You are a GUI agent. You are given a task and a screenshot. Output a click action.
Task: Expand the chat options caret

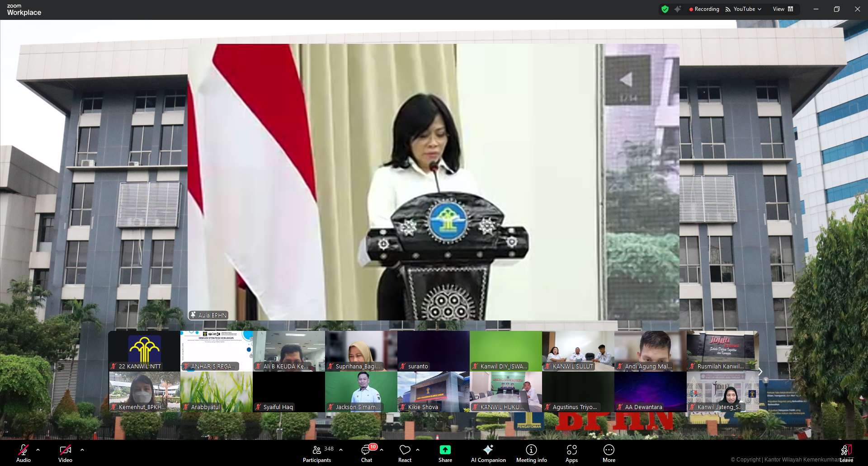click(x=382, y=450)
